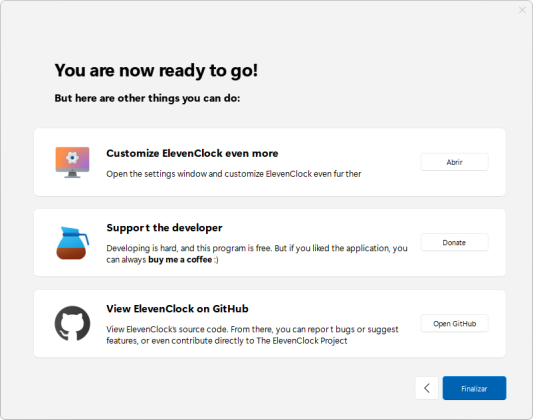This screenshot has width=533, height=420.
Task: Click the 'View ElevenClock's source code' description
Action: click(x=252, y=335)
